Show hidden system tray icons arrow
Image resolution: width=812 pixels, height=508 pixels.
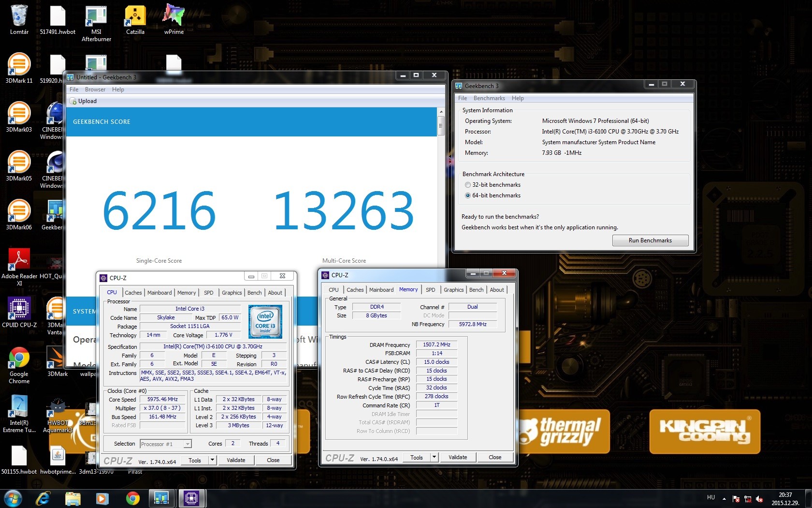(x=724, y=499)
